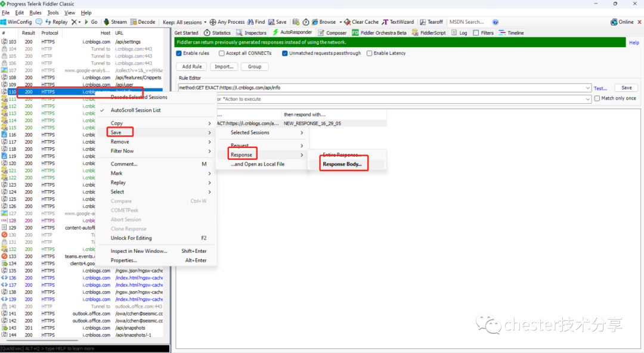Viewport: 644px width, 353px height.
Task: Click the comment speech bubble icon
Action: tap(39, 22)
